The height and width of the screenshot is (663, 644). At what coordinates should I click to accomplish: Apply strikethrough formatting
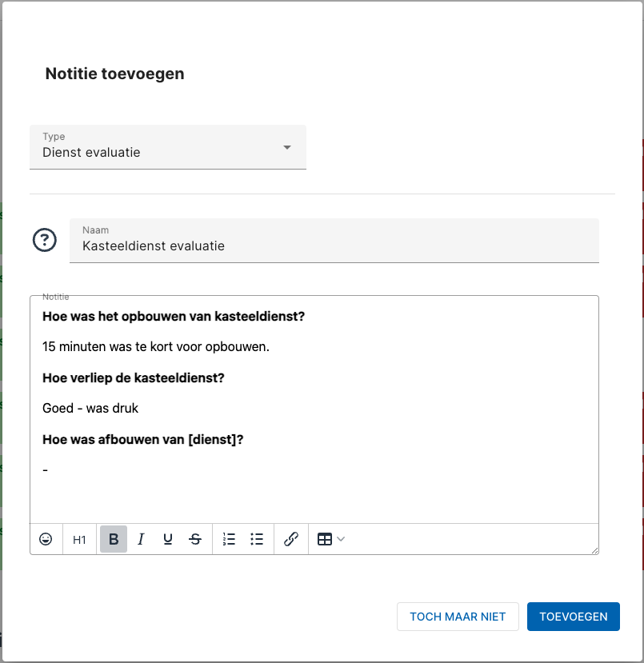tap(195, 539)
